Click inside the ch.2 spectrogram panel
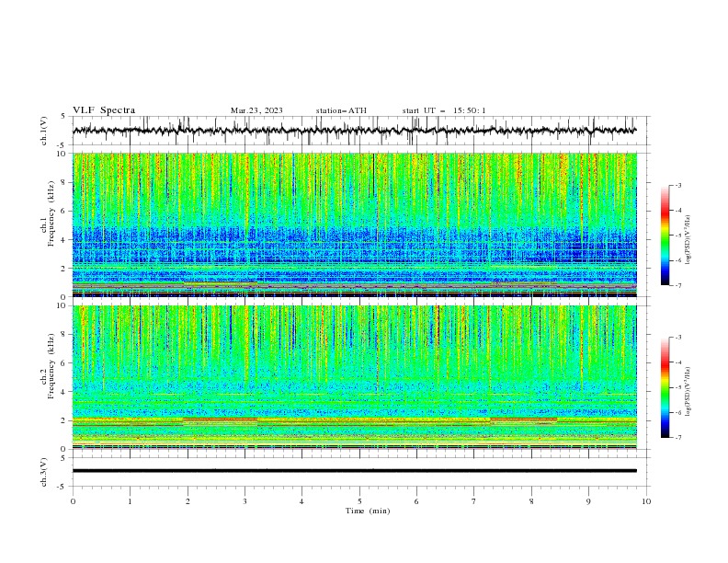This screenshot has height=563, width=728. click(354, 377)
